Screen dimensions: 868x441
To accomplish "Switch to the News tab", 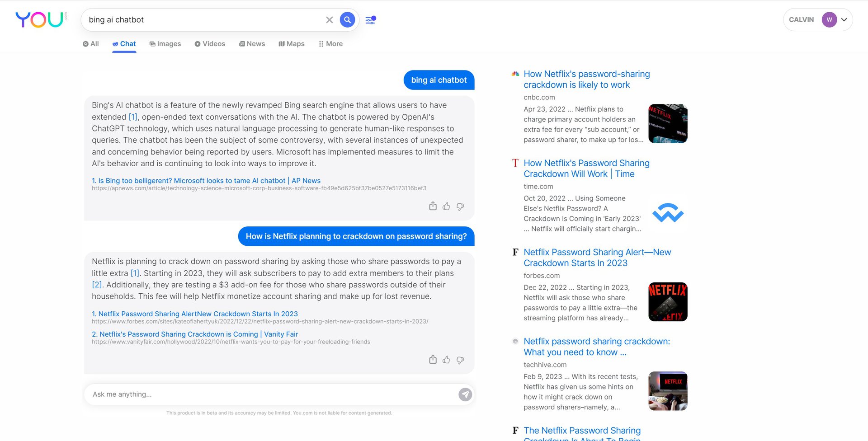I will pyautogui.click(x=252, y=44).
